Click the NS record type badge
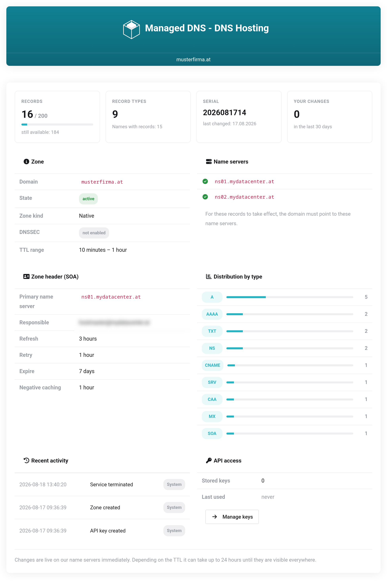 pyautogui.click(x=212, y=348)
